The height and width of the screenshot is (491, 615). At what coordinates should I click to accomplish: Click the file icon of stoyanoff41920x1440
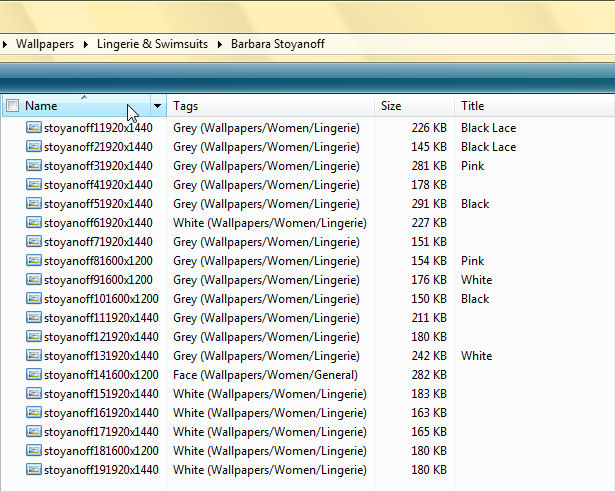pos(33,185)
